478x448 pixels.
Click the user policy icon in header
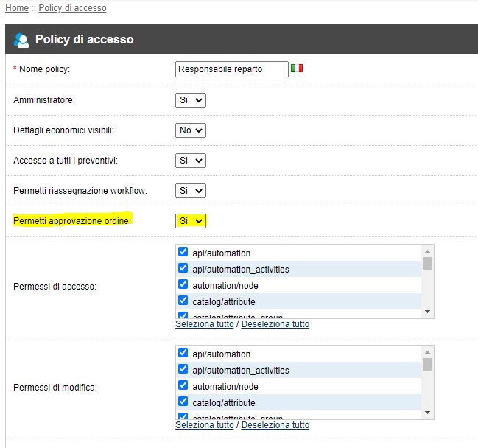(21, 41)
